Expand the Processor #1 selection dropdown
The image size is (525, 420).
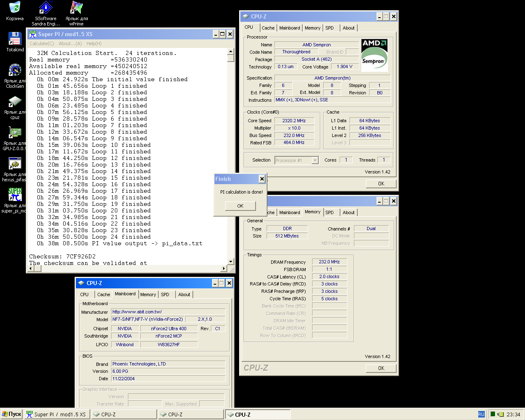point(315,160)
